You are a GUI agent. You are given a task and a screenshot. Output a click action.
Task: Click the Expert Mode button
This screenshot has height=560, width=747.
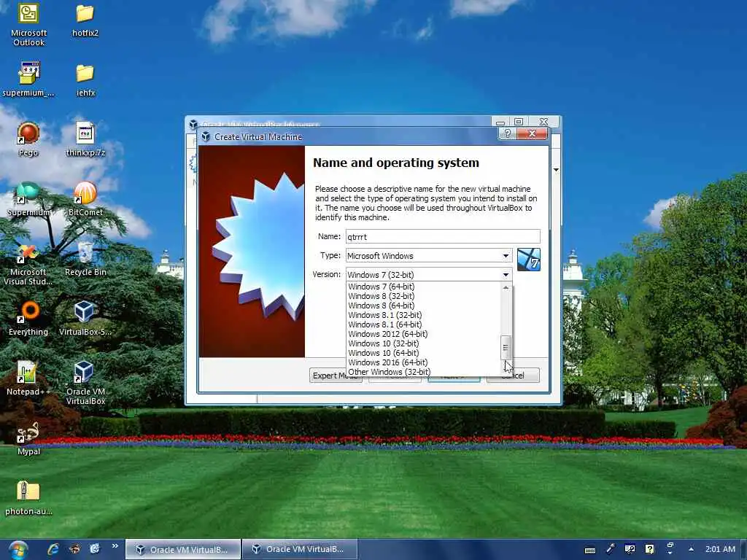click(x=336, y=376)
